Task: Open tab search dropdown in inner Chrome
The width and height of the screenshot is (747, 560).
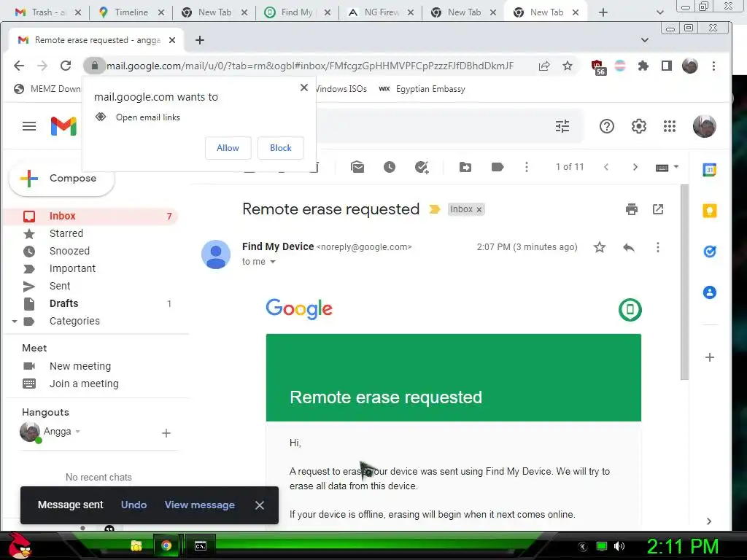Action: (x=644, y=40)
